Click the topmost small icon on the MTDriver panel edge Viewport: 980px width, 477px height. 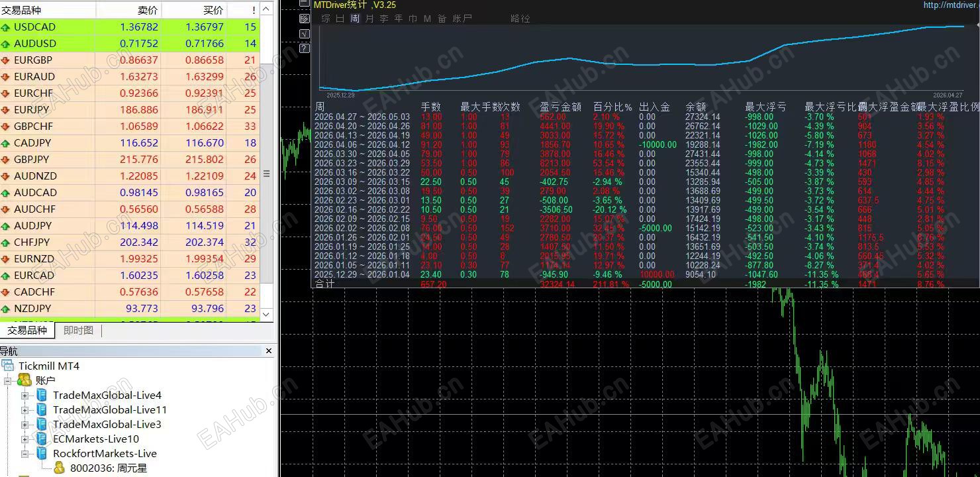pos(304,3)
